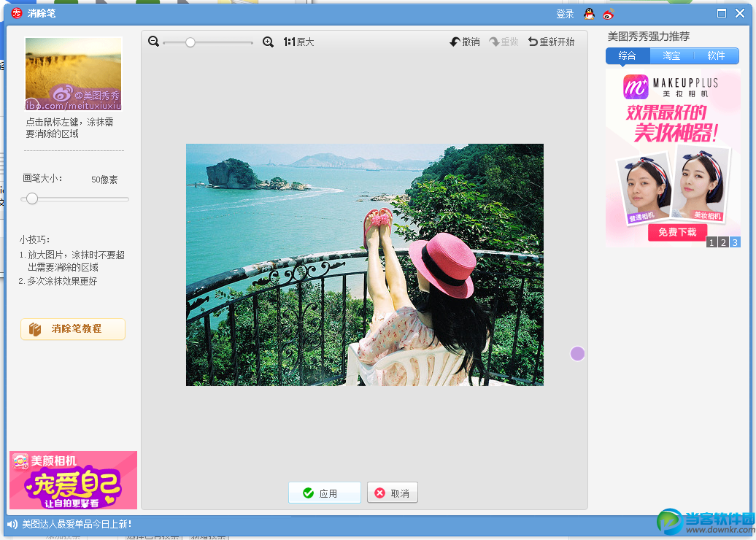
Task: Click the 50像素 brush size value
Action: (x=104, y=180)
